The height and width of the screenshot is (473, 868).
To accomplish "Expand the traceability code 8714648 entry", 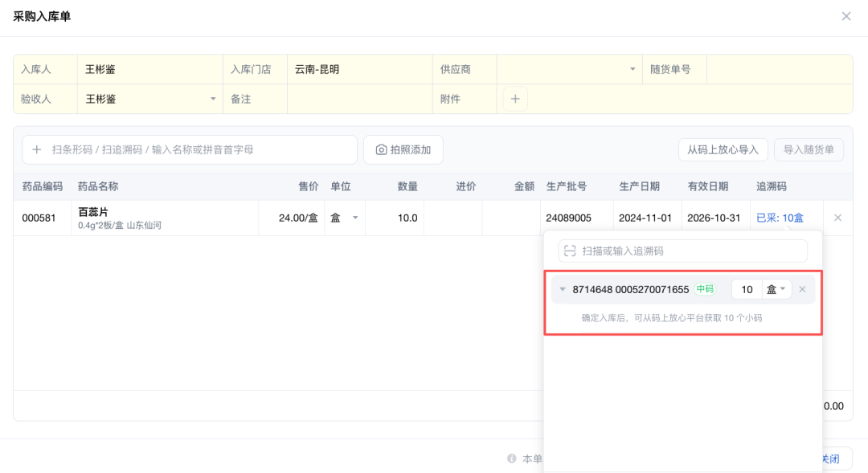I will pyautogui.click(x=563, y=290).
